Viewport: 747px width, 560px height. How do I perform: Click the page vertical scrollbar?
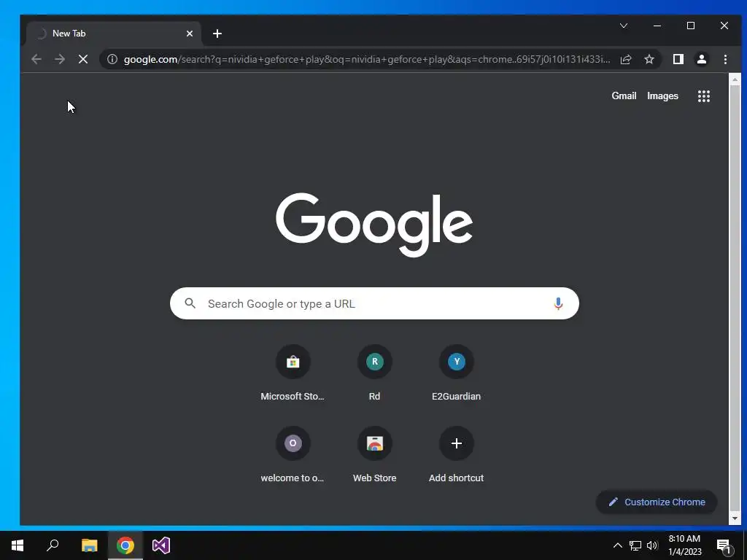pos(735,298)
